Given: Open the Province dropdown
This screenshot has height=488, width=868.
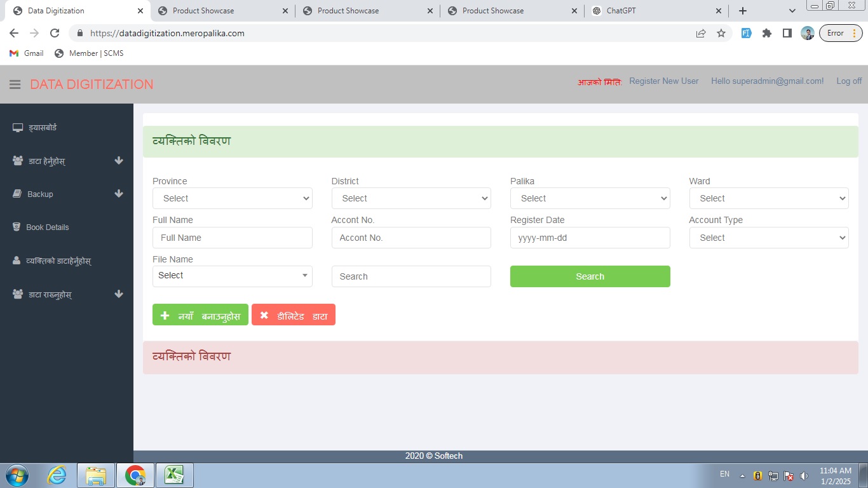Looking at the screenshot, I should (232, 198).
